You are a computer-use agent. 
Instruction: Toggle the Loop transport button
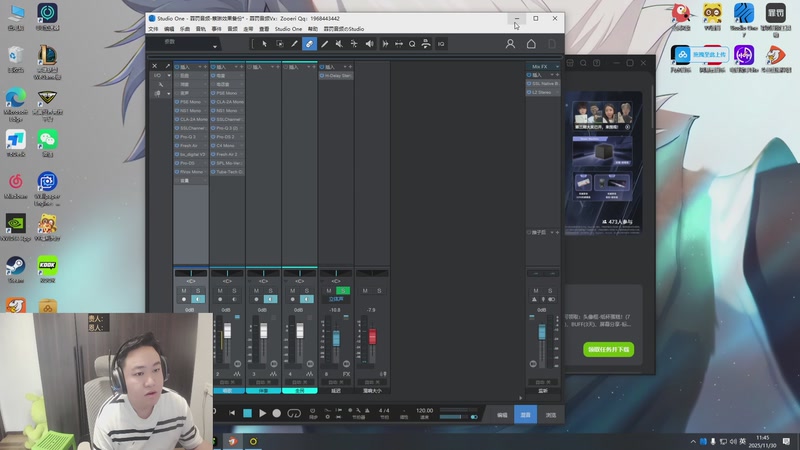[x=294, y=413]
